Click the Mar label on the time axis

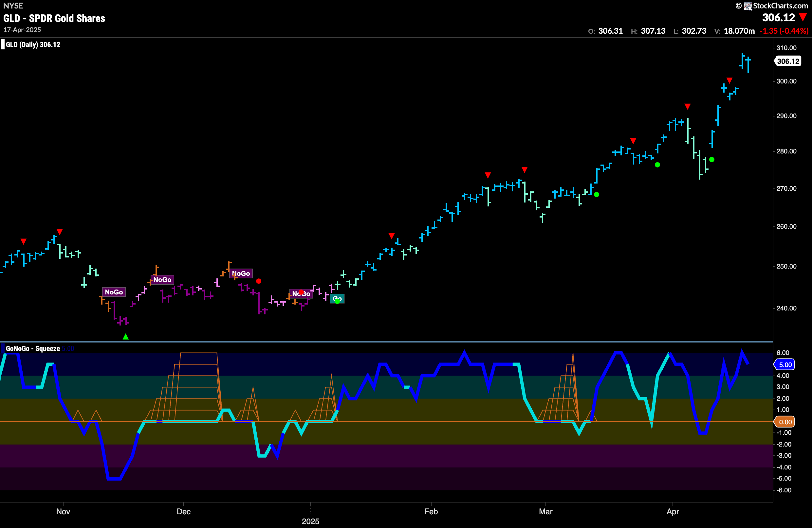(x=545, y=512)
